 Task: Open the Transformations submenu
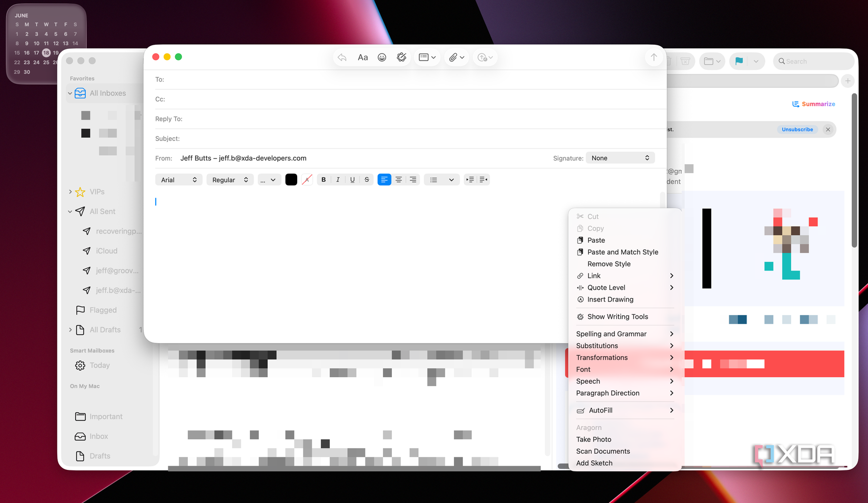click(602, 357)
